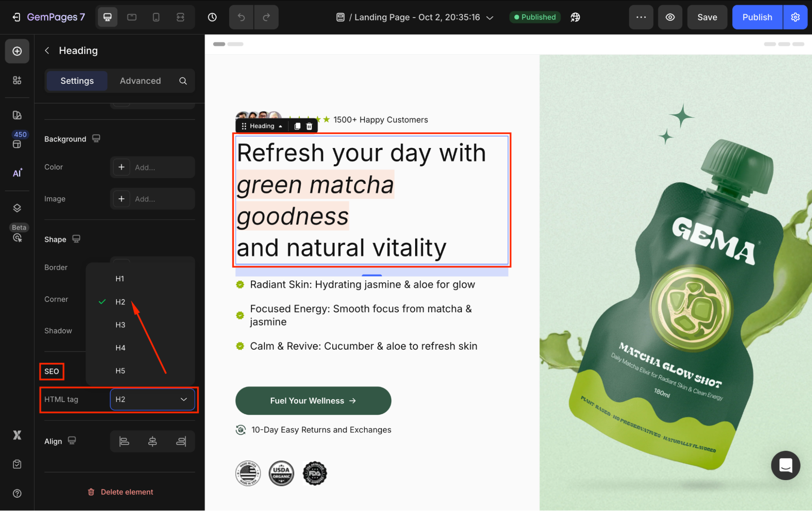812x511 pixels.
Task: Open page settings gear icon
Action: point(795,17)
